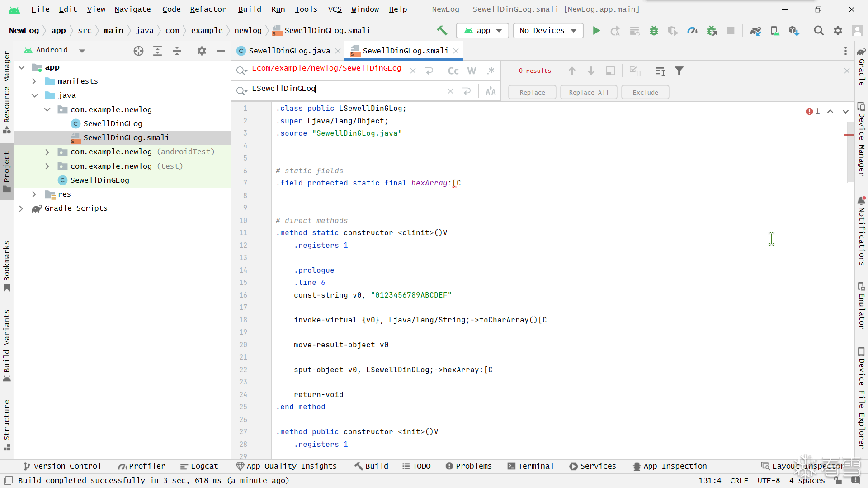Click the Exclude button

click(x=645, y=92)
